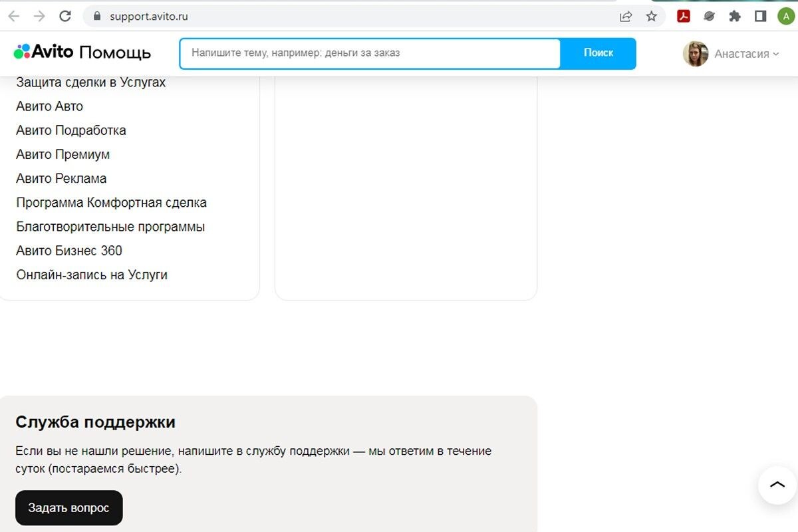
Task: Open the Extensions puzzle piece icon
Action: [735, 17]
